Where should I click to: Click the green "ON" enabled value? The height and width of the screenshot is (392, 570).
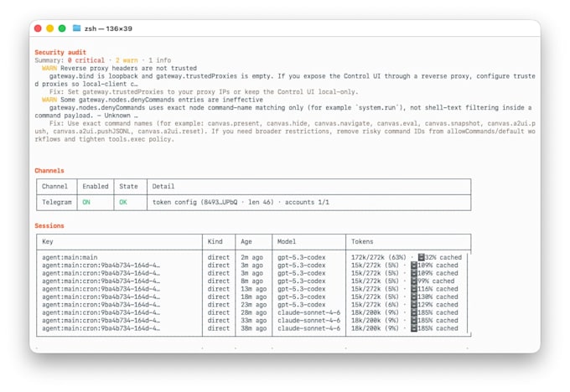click(86, 203)
